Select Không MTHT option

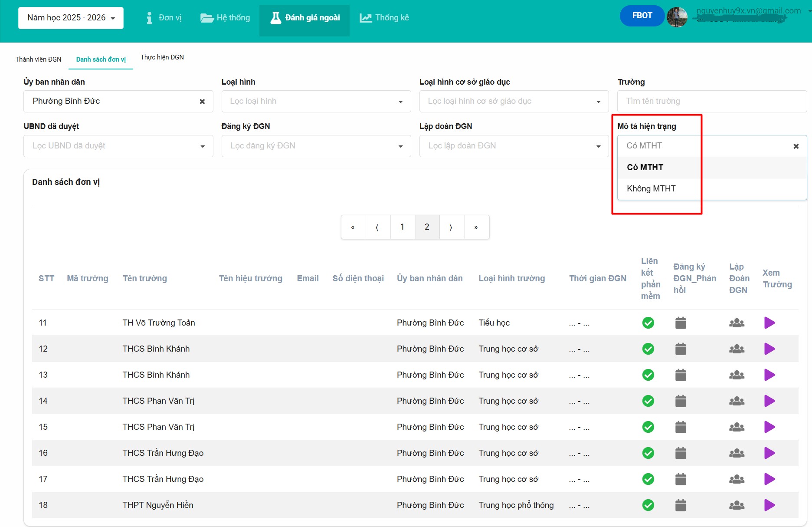coord(651,189)
